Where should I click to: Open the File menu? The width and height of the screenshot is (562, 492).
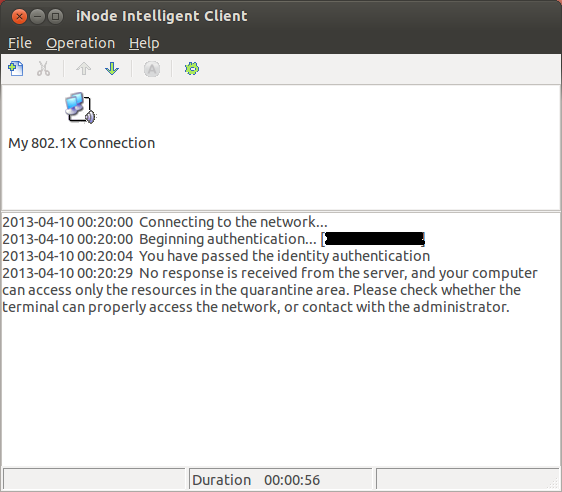click(20, 43)
